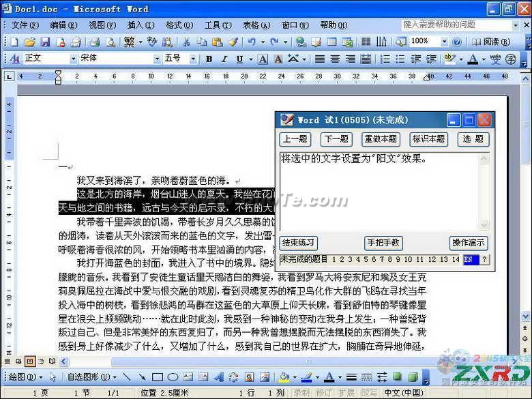Select the Format Painter brush icon
532x399 pixels.
[x=233, y=42]
